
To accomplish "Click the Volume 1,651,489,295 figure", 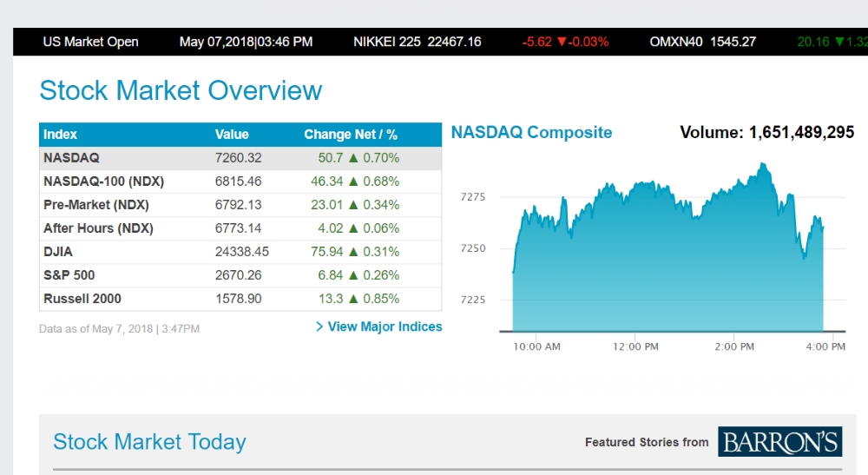I will pyautogui.click(x=766, y=132).
